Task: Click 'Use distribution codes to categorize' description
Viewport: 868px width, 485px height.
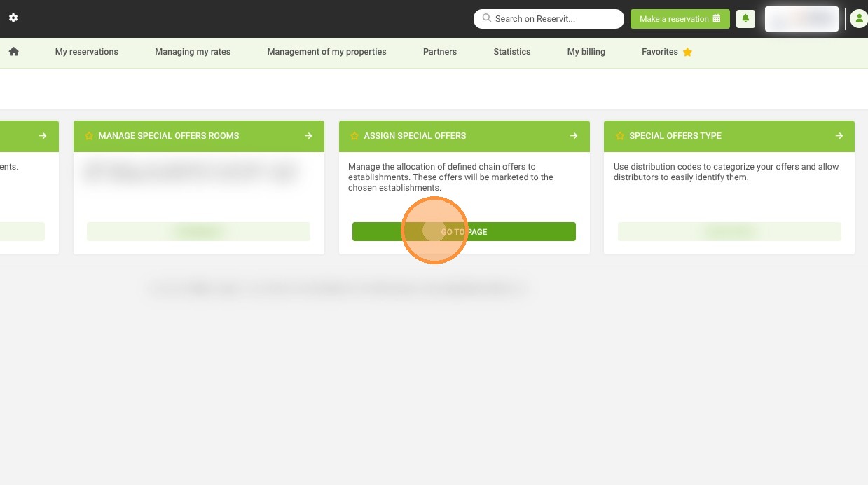Action: (x=726, y=172)
